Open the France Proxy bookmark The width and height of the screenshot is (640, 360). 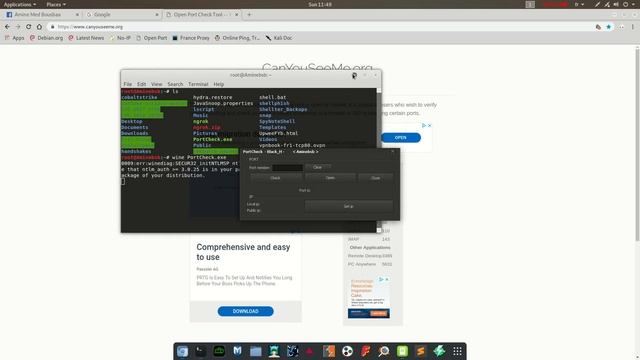(191, 38)
